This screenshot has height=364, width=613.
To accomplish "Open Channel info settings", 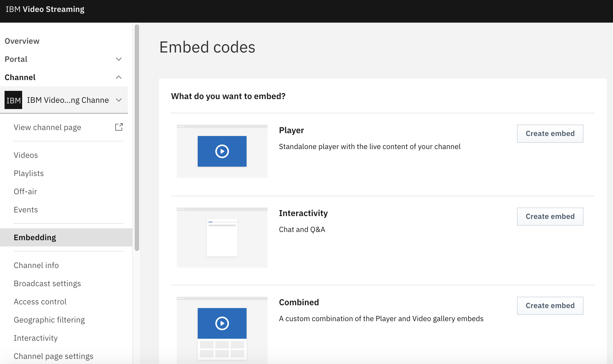I will tap(36, 265).
